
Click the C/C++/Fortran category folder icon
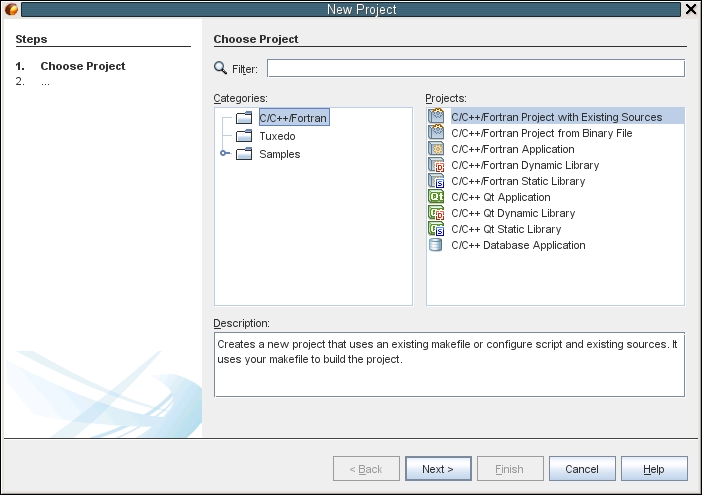pyautogui.click(x=244, y=118)
